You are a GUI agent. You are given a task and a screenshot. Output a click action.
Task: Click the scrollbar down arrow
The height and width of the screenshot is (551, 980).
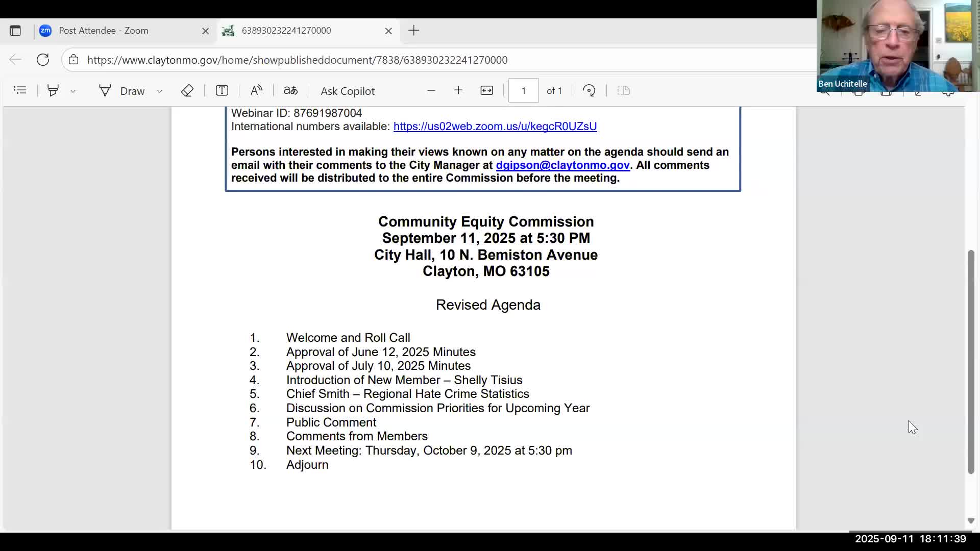971,521
